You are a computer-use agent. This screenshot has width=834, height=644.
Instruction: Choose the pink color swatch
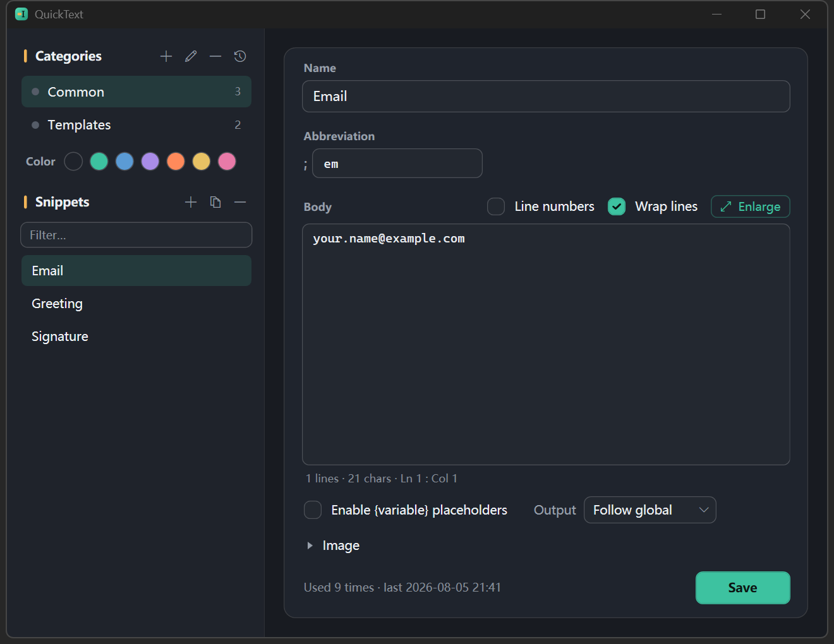tap(227, 162)
